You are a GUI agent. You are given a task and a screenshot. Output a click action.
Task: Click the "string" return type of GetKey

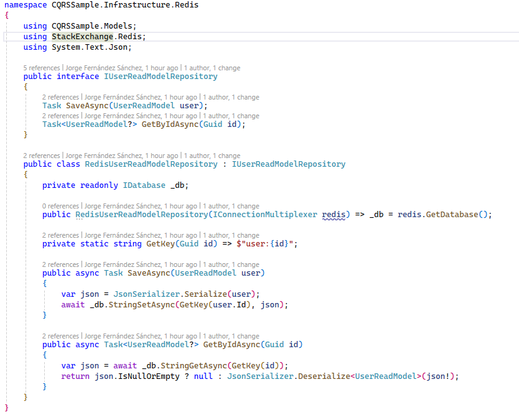tap(128, 244)
